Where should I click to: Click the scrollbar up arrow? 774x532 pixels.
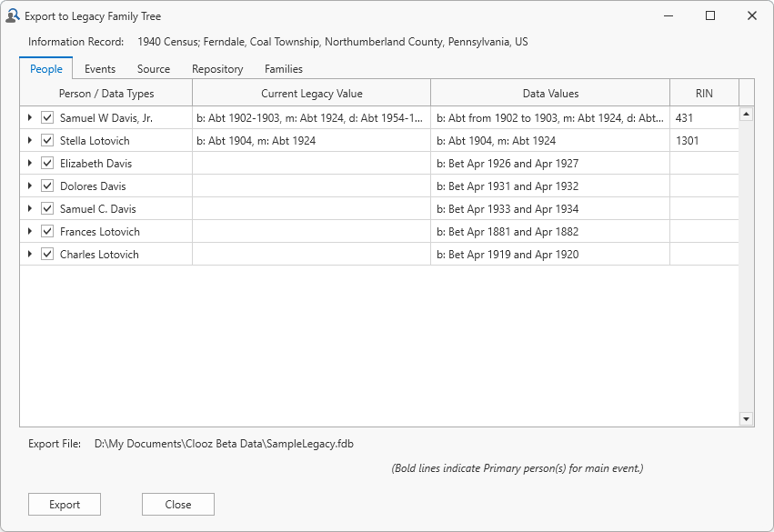click(x=747, y=114)
